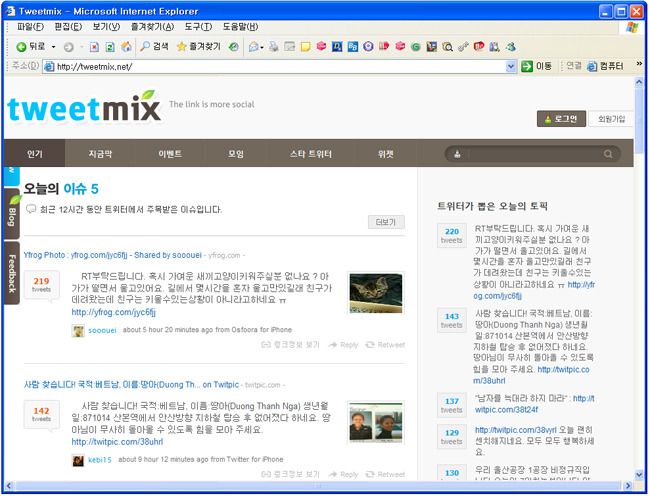The image size is (650, 496).
Task: Open the Yfrog Photo shared by sooouei link
Action: (112, 255)
